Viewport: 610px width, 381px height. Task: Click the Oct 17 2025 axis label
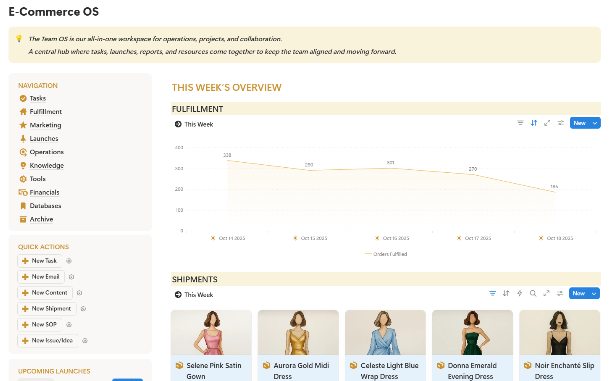478,238
